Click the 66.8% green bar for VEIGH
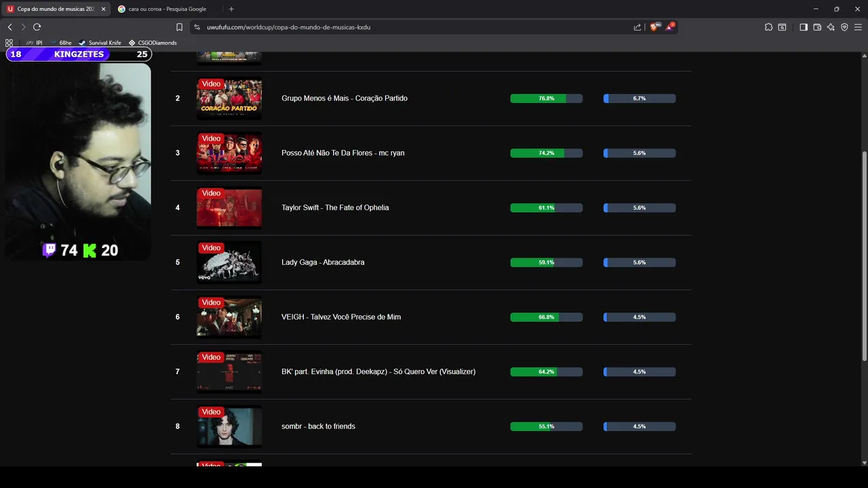Screen dimensions: 868x488 tap(547, 317)
